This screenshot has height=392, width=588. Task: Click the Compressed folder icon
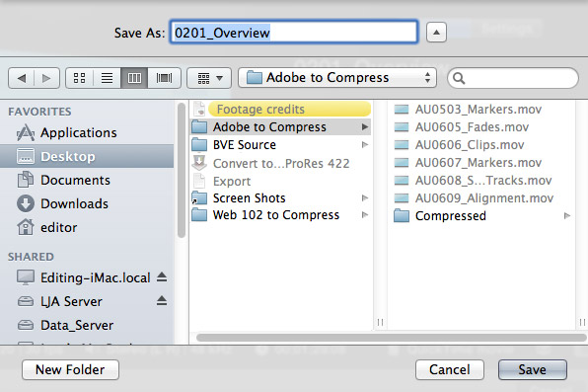[402, 216]
